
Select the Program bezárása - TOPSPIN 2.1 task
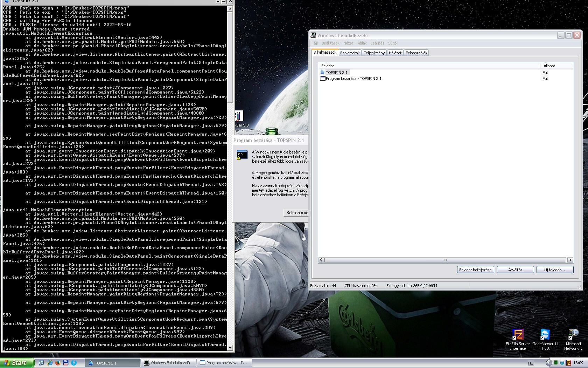coord(446,79)
